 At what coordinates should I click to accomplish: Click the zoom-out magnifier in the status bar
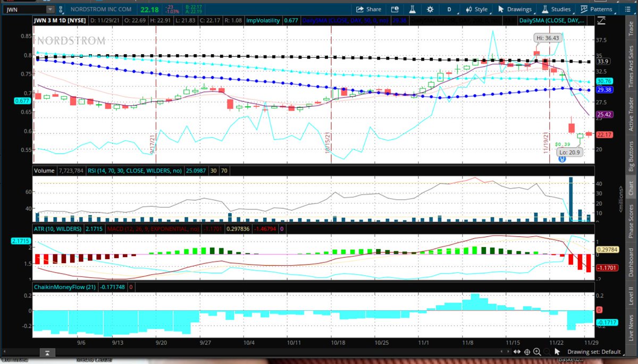547,351
